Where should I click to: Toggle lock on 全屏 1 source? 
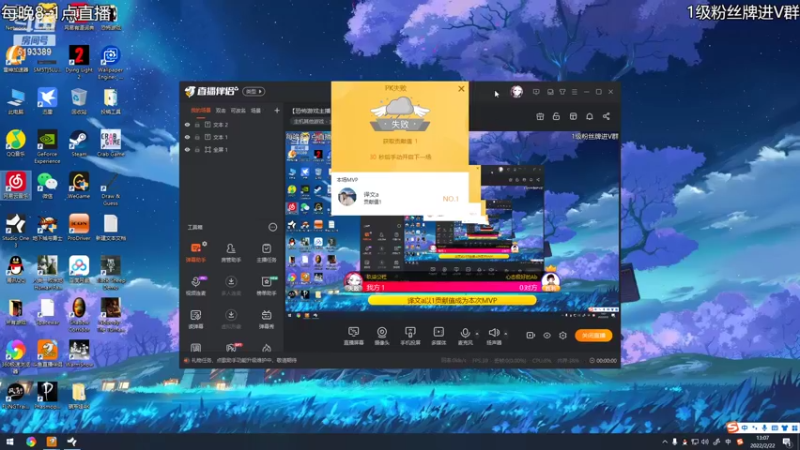pyautogui.click(x=197, y=149)
